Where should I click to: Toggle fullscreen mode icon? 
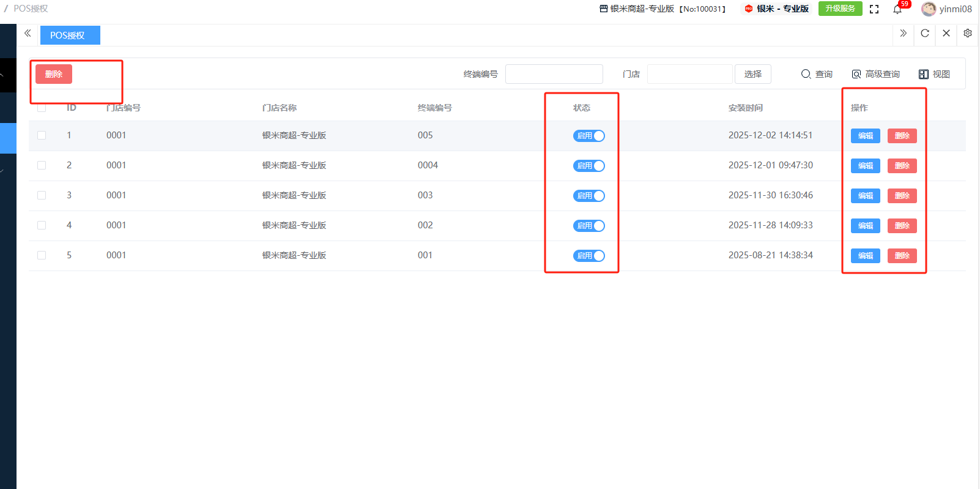pos(874,9)
